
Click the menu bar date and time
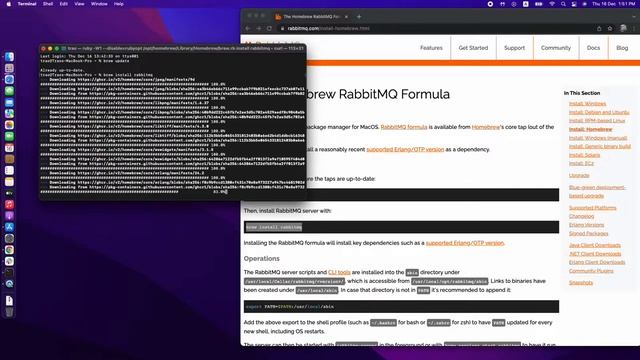click(613, 4)
